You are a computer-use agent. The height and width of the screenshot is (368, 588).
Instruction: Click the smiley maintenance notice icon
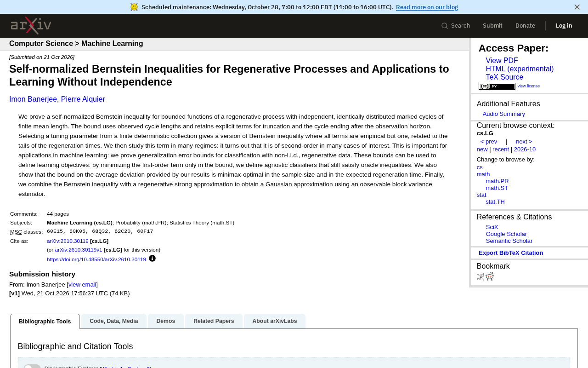click(x=134, y=7)
